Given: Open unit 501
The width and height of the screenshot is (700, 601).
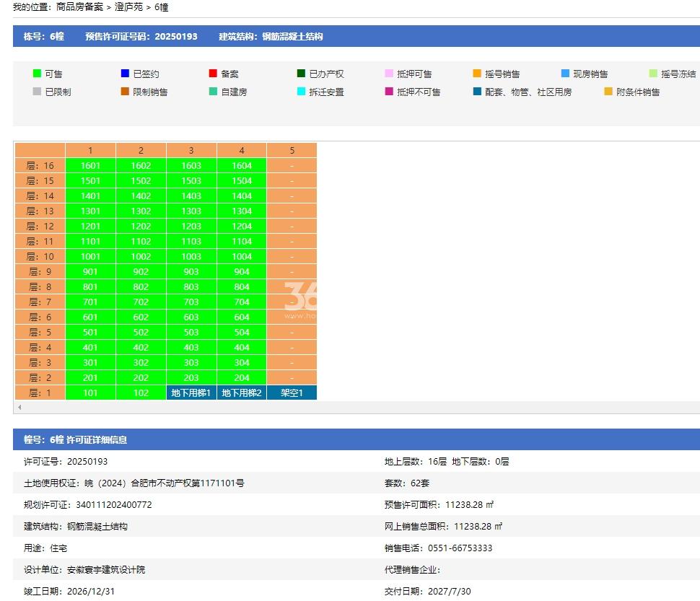Looking at the screenshot, I should 90,333.
